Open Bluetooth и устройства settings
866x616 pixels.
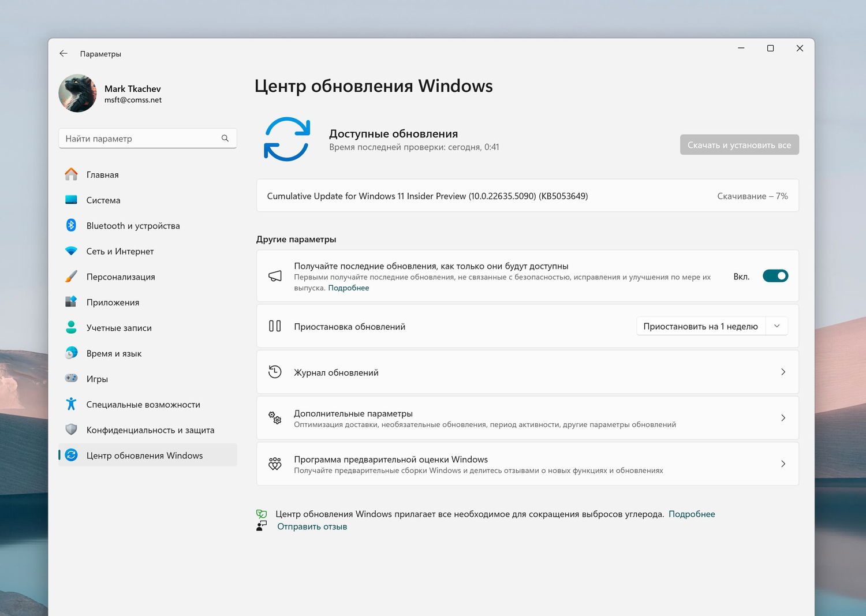148,225
